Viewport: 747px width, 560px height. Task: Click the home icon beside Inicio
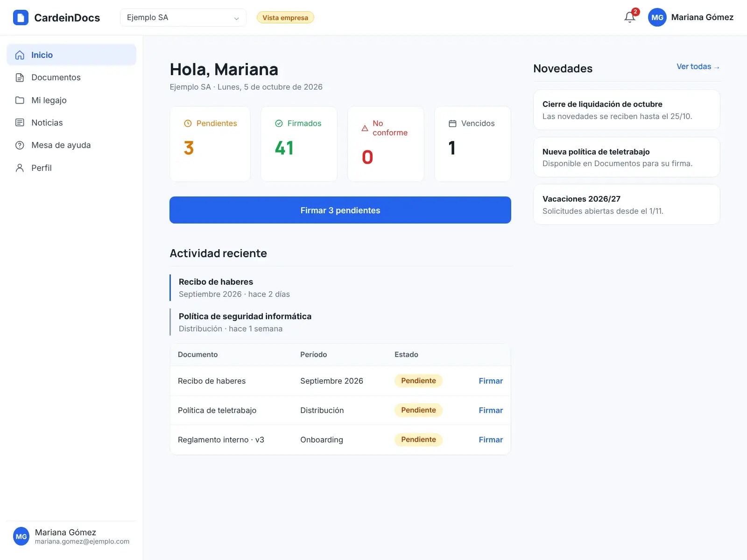coord(20,55)
